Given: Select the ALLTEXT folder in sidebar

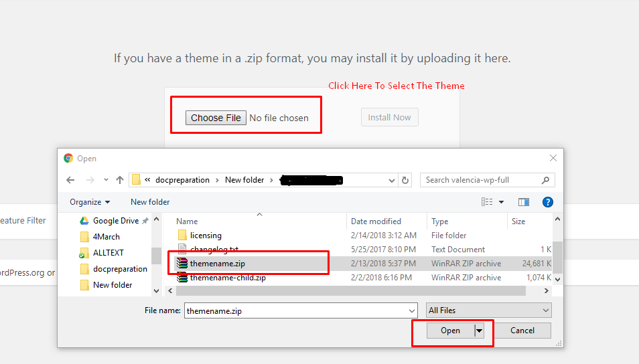Looking at the screenshot, I should (108, 253).
